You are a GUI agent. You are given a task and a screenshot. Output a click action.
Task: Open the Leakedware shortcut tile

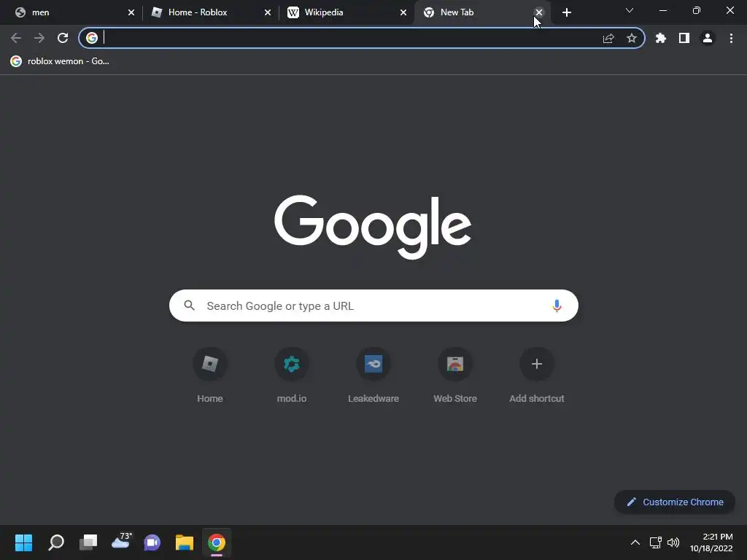(x=373, y=376)
